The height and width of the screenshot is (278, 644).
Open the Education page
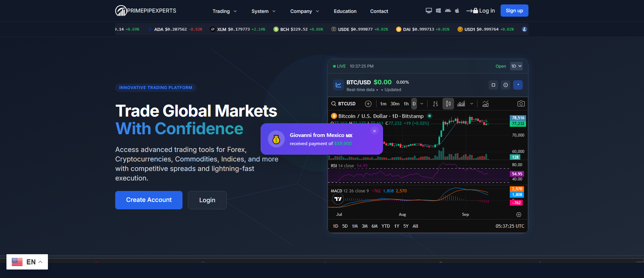[x=345, y=11]
